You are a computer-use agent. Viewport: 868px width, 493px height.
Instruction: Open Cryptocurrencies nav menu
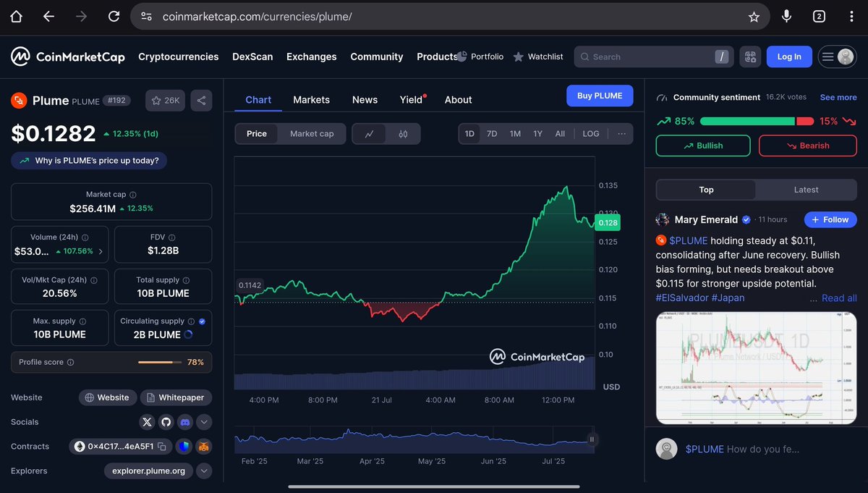(x=179, y=56)
